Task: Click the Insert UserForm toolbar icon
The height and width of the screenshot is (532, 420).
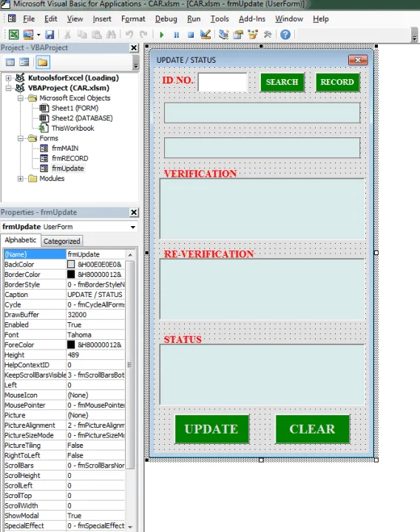Action: pyautogui.click(x=28, y=35)
